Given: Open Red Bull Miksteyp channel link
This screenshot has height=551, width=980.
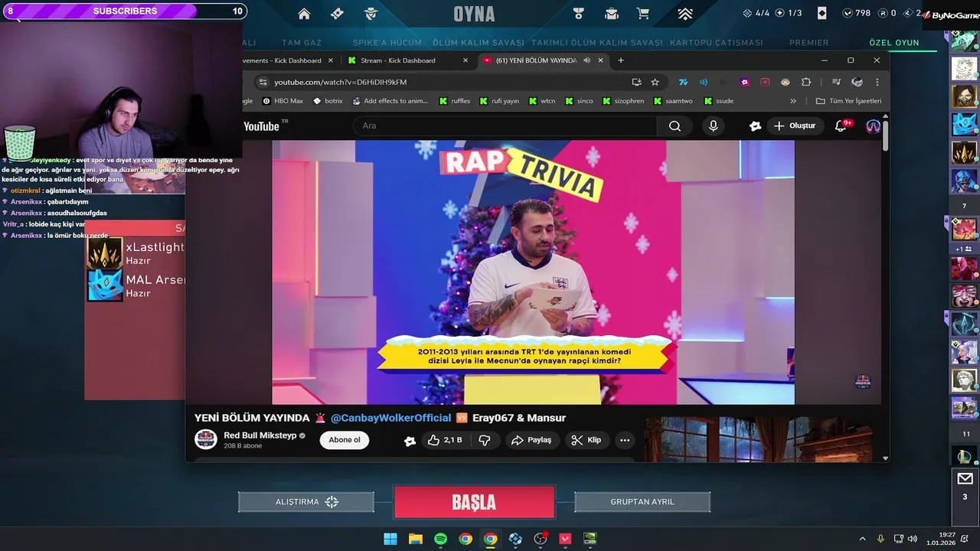Looking at the screenshot, I should click(260, 435).
